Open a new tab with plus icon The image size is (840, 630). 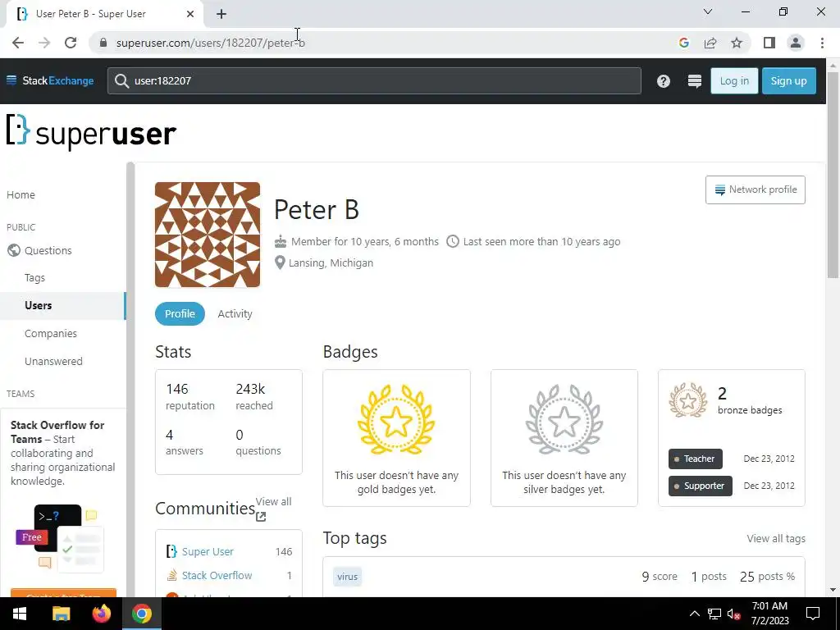pyautogui.click(x=221, y=15)
